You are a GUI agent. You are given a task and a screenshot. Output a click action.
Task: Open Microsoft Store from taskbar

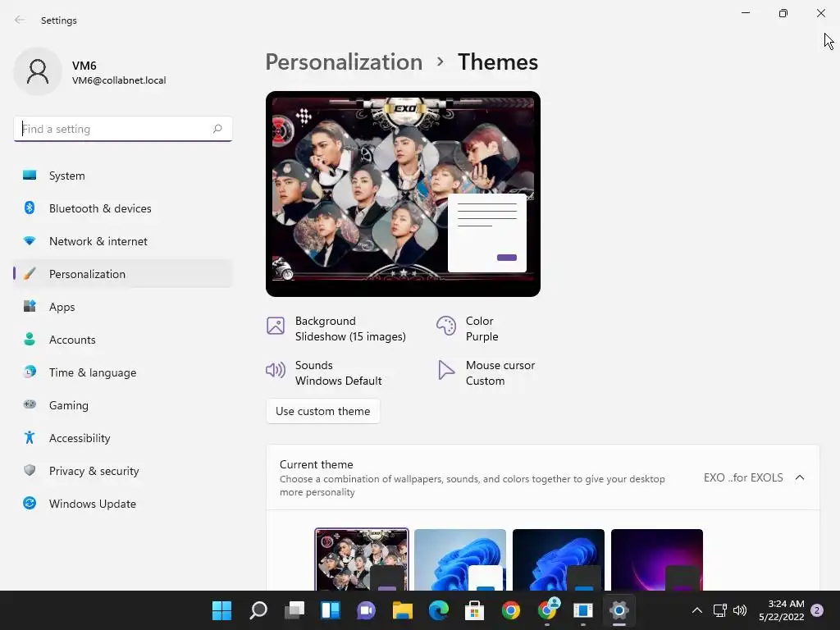pos(474,610)
